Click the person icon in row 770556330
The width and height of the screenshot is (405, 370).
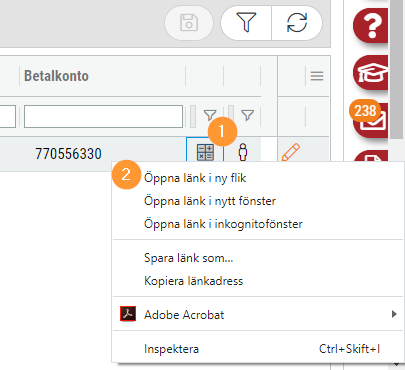click(243, 152)
